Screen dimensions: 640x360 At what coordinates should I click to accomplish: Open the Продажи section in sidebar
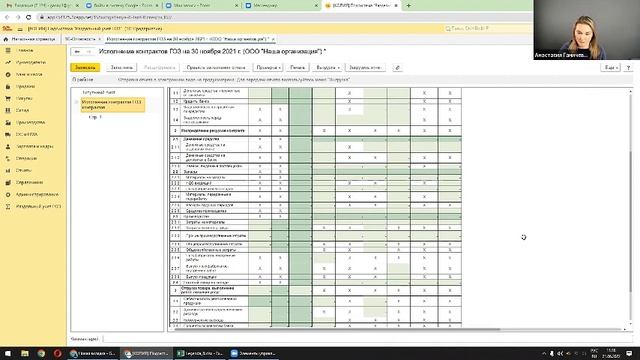tap(25, 87)
